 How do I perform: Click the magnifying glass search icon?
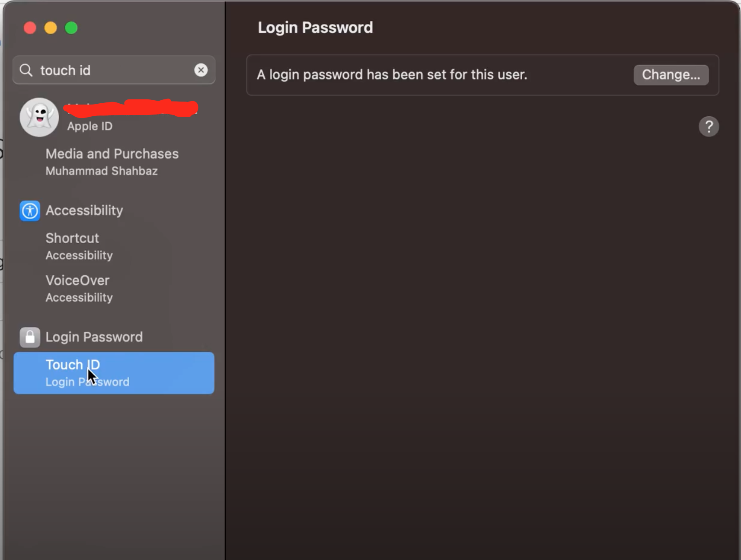[x=26, y=70]
